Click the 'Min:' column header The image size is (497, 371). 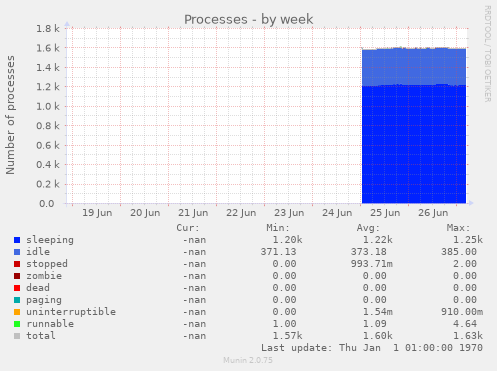pyautogui.click(x=278, y=228)
